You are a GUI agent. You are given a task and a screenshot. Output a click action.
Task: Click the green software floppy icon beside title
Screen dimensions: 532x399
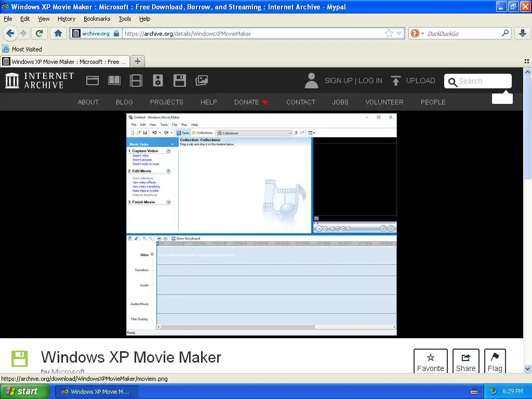click(19, 358)
